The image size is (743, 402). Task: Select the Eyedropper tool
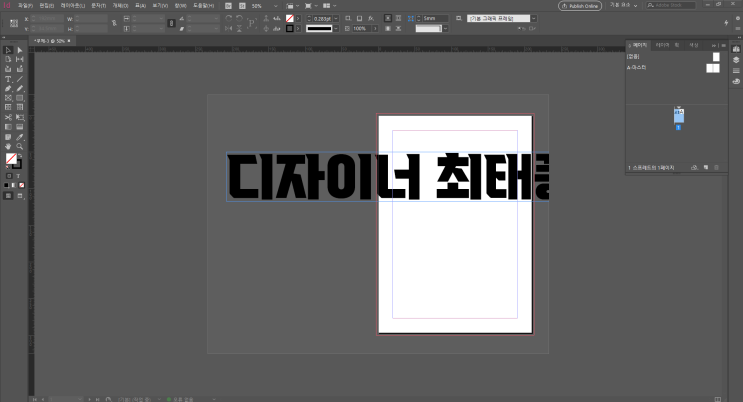(x=19, y=137)
